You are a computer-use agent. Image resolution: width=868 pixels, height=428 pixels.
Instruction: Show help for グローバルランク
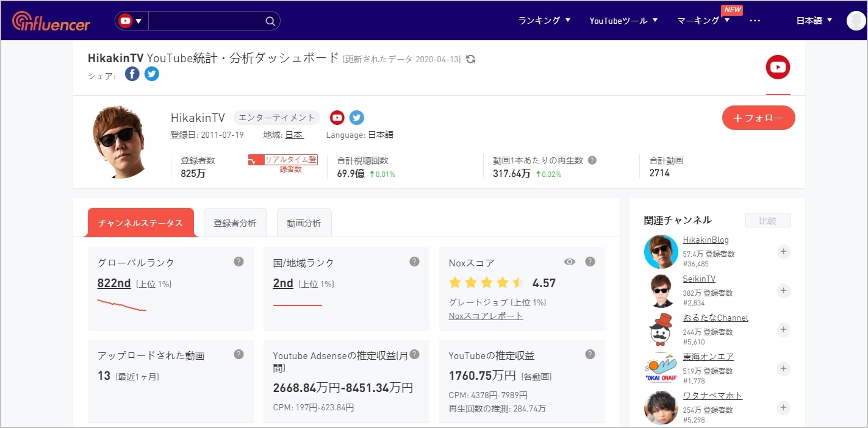pos(239,262)
